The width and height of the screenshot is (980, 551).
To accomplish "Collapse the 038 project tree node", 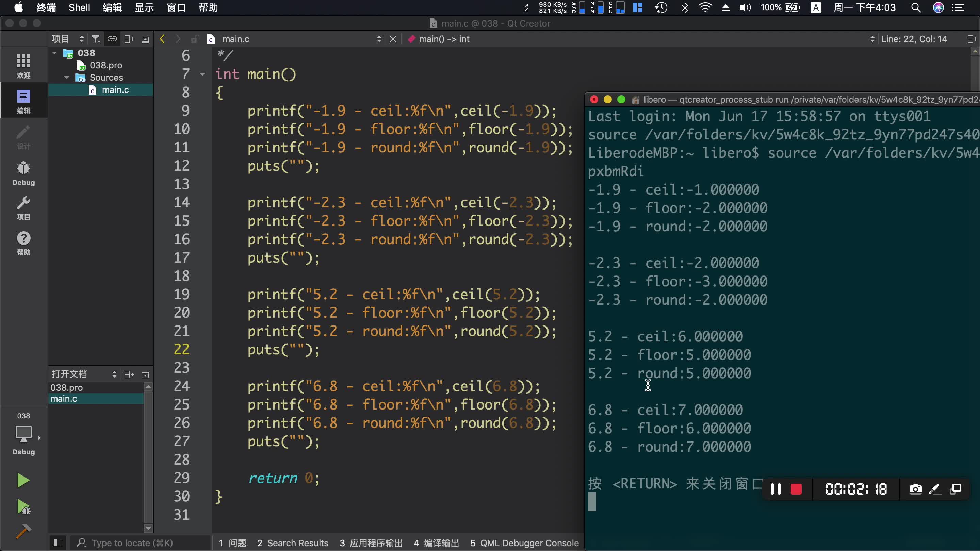I will [x=54, y=53].
